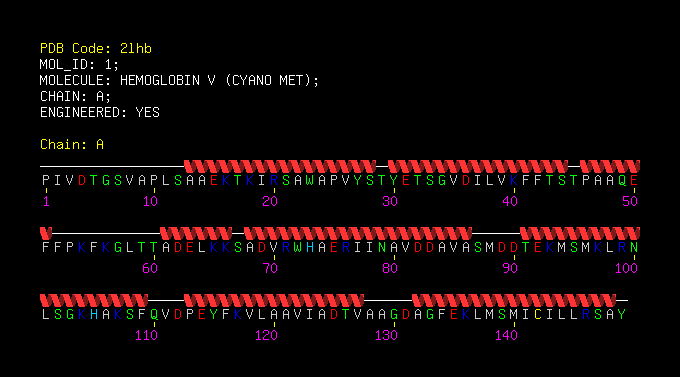Select the small helix above residues ADELKK
Viewport: 680px width, 377px height.
click(196, 233)
